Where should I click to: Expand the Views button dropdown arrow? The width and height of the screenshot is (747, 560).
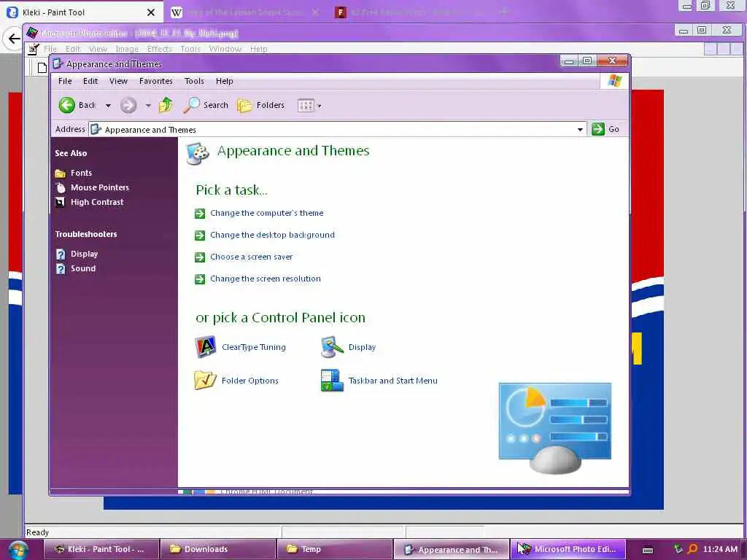[320, 106]
